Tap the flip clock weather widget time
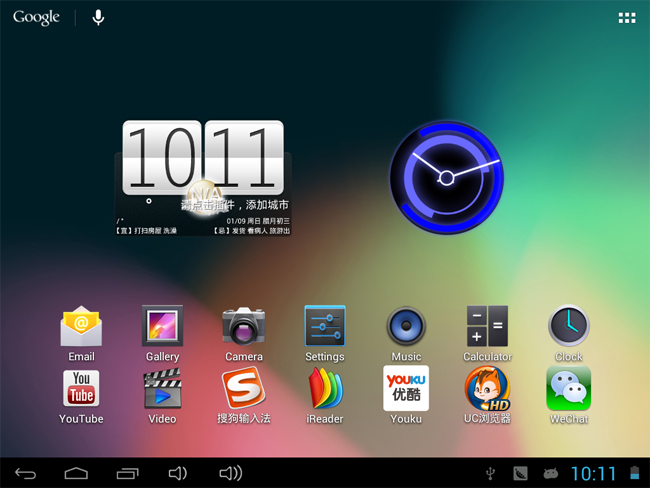 point(203,158)
